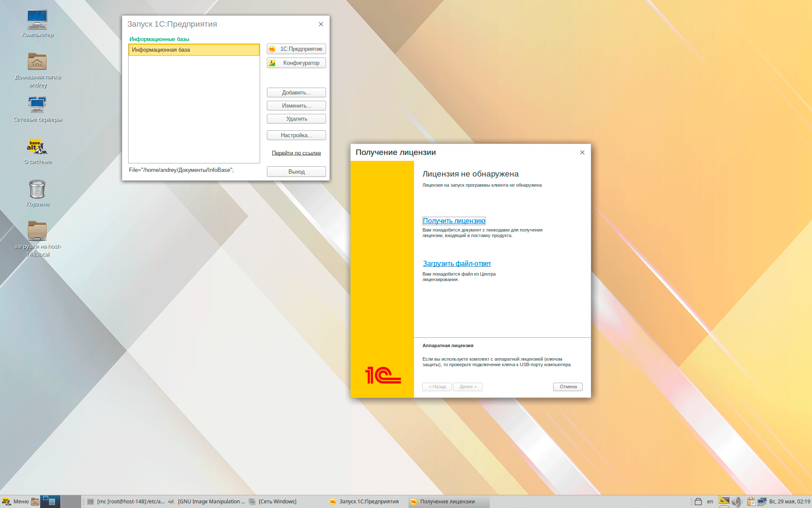The width and height of the screenshot is (812, 508).
Task: Click the Добавить... button
Action: click(x=296, y=93)
